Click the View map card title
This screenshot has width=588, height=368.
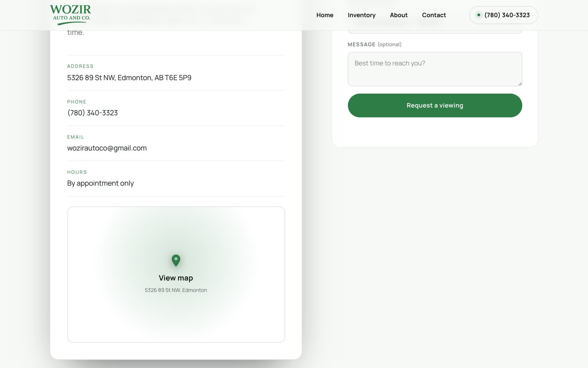176,278
